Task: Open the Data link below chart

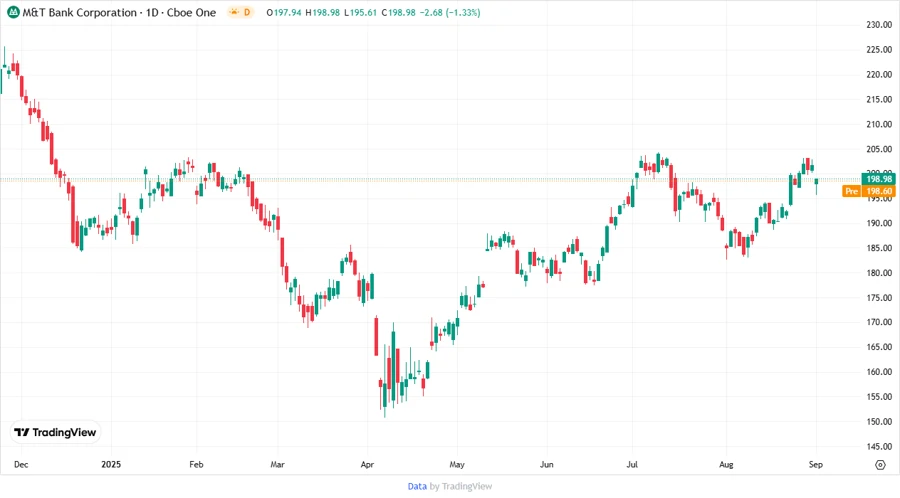Action: (417, 486)
